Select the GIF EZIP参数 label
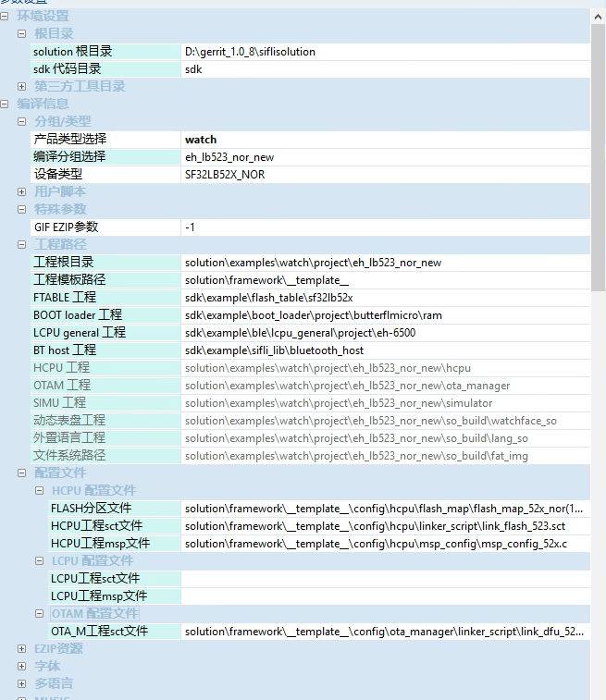Viewport: 606px width, 700px height. 66,227
